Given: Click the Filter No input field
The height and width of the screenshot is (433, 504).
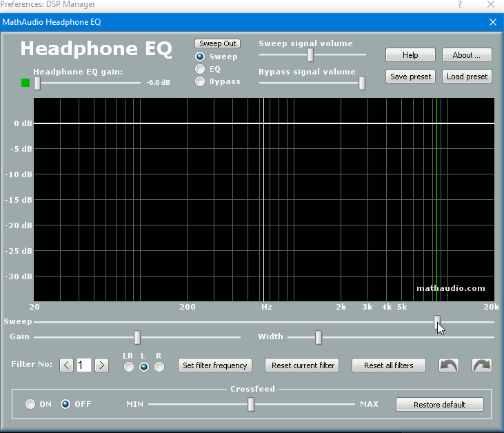Looking at the screenshot, I should [84, 365].
